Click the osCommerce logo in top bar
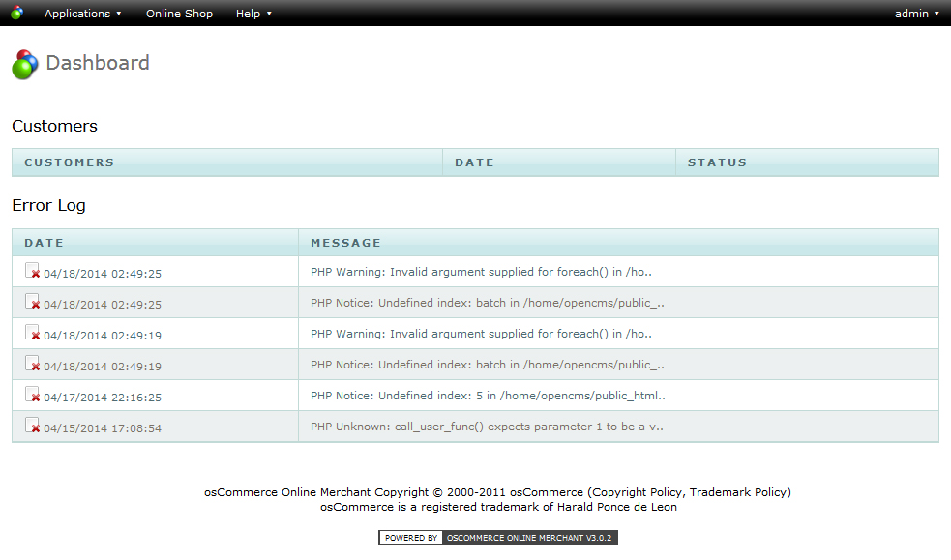This screenshot has width=951, height=560. 17,13
